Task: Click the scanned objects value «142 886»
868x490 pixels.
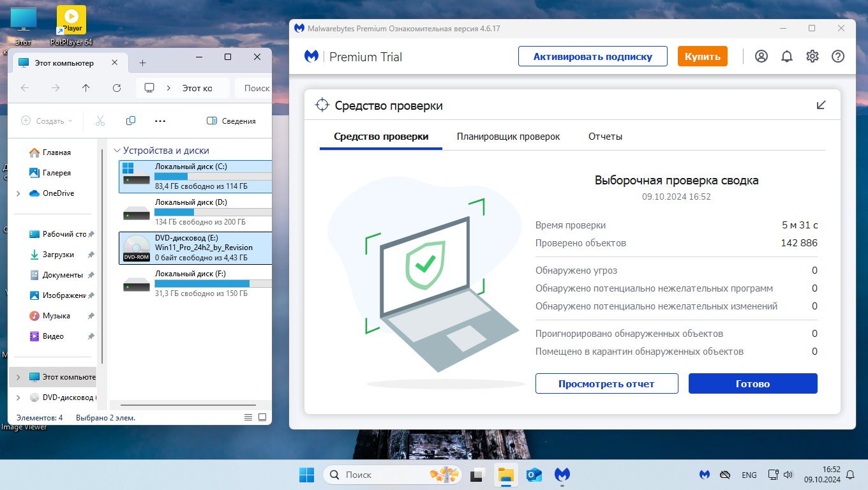Action: tap(799, 243)
